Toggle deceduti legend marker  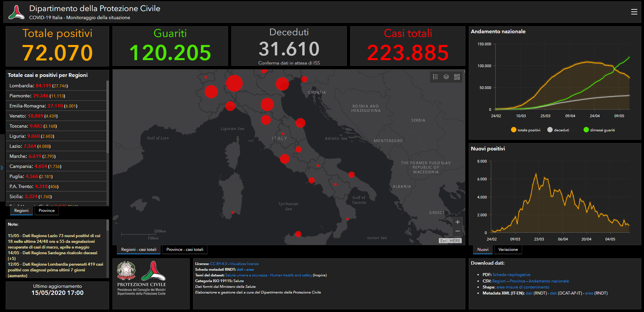pyautogui.click(x=550, y=130)
